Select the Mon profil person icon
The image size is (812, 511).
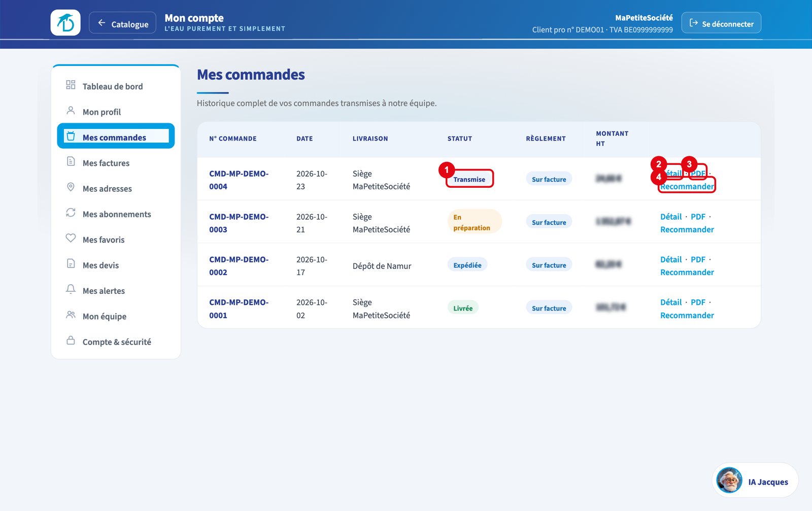point(71,110)
